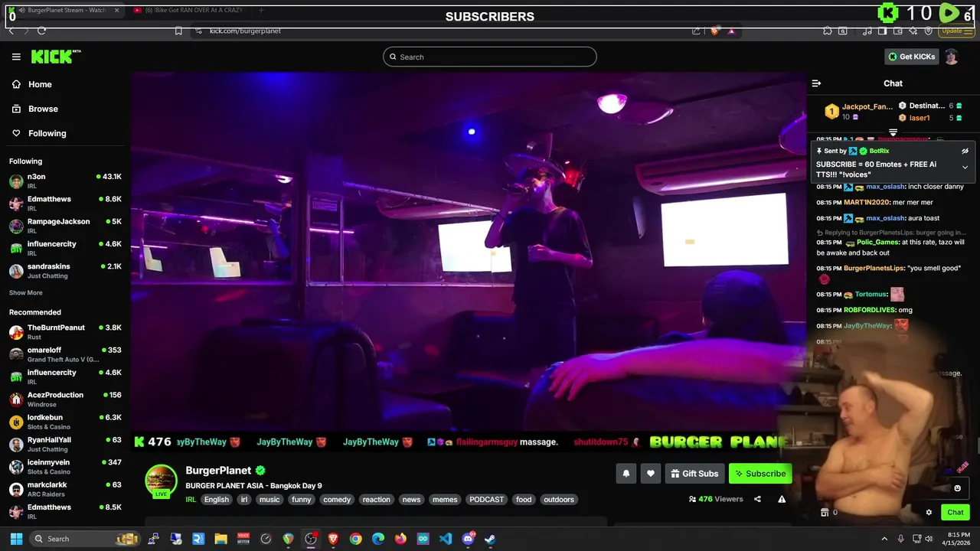Select the outdoors tag
980x551 pixels.
[558, 500]
